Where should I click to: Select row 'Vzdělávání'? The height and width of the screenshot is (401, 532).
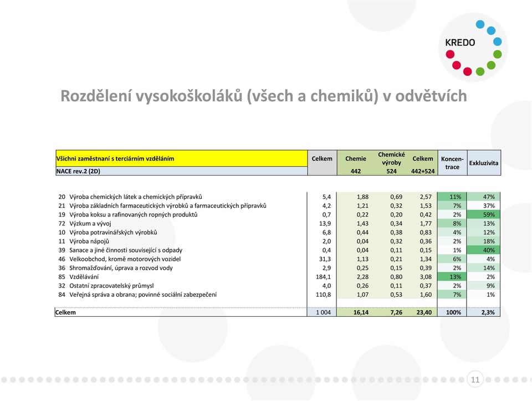[x=278, y=276]
